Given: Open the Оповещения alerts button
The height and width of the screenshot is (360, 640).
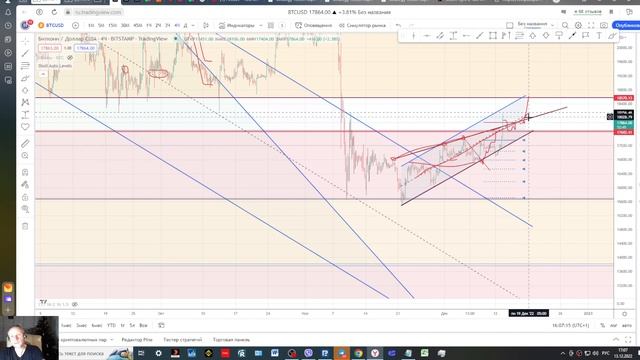Looking at the screenshot, I should pos(313,25).
